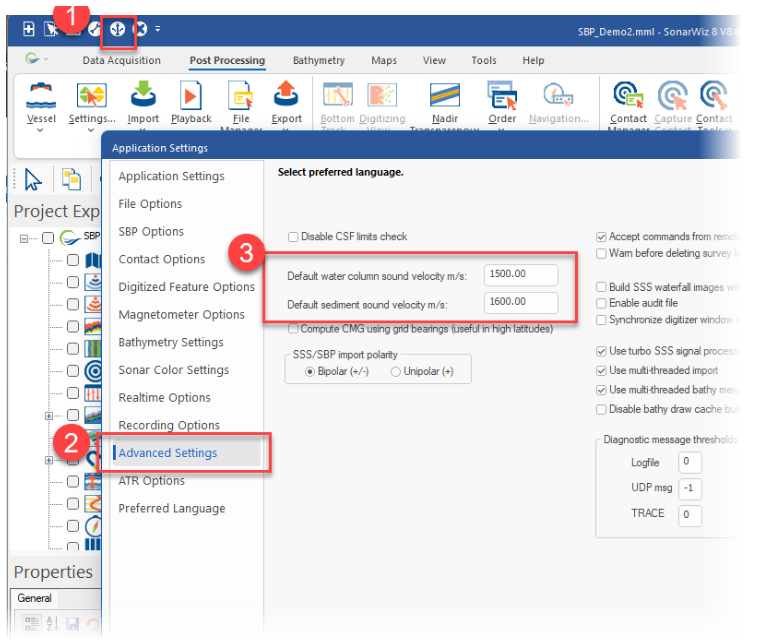Viewport: 769px width, 643px height.
Task: Open the Import tool in ribbon
Action: click(143, 97)
